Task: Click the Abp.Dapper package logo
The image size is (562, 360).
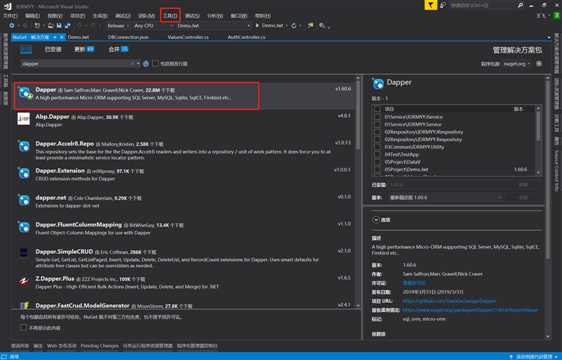Action: (x=24, y=118)
